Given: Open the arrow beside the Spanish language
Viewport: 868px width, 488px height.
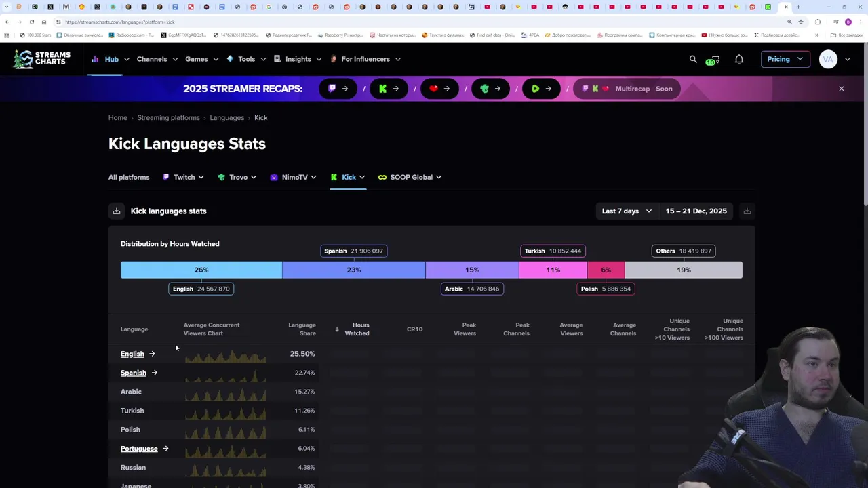Looking at the screenshot, I should click(155, 373).
